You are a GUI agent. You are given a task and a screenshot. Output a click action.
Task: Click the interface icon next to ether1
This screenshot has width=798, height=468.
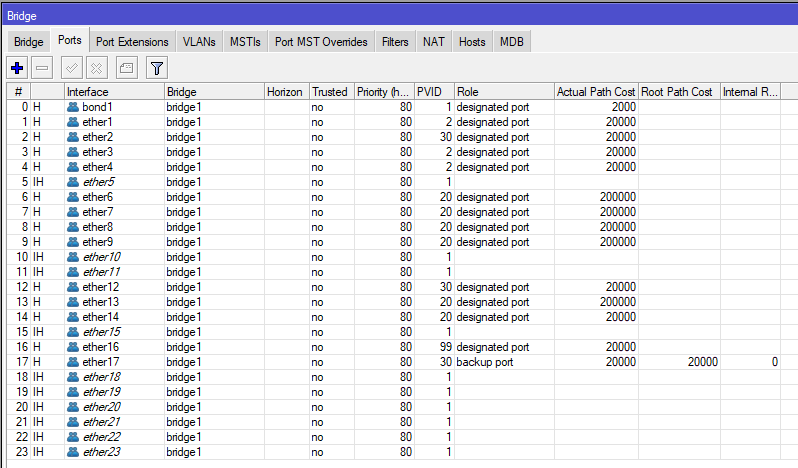click(73, 122)
